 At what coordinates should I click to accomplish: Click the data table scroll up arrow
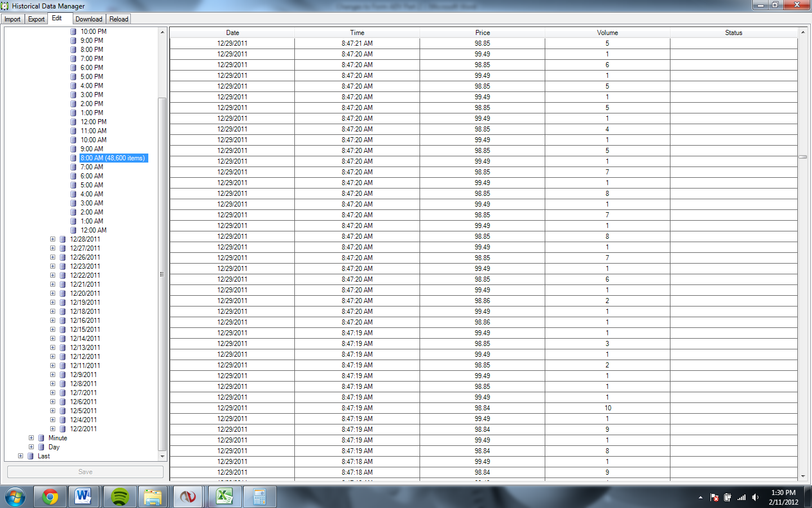click(x=803, y=32)
